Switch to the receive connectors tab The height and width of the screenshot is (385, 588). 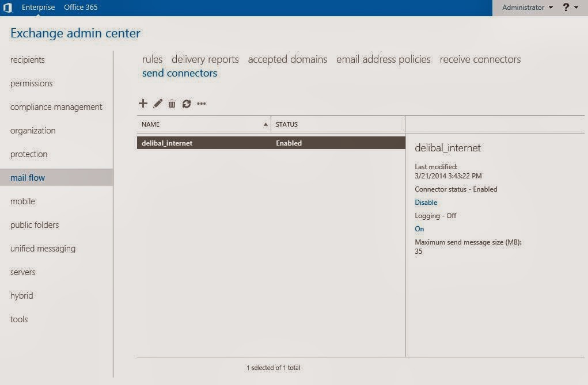point(480,59)
